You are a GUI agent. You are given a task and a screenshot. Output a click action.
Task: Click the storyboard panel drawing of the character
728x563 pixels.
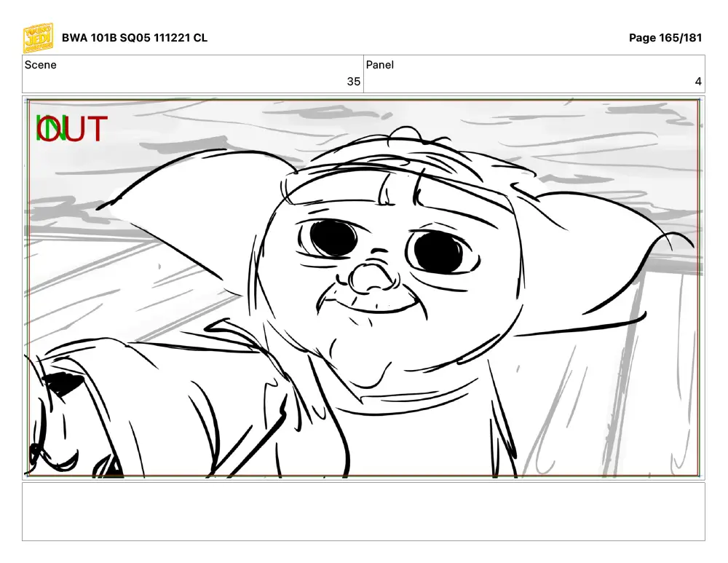coord(363,288)
